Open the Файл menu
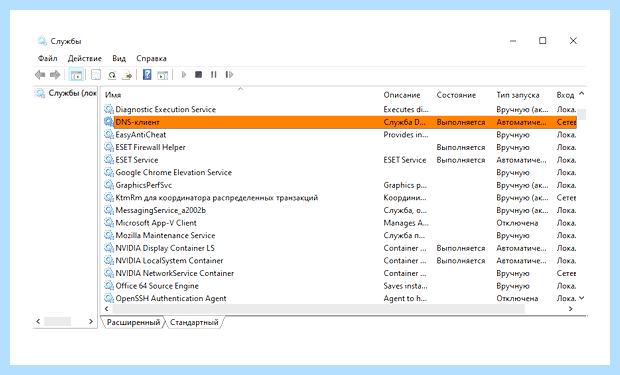Viewport: 620px width, 375px height. (x=47, y=59)
